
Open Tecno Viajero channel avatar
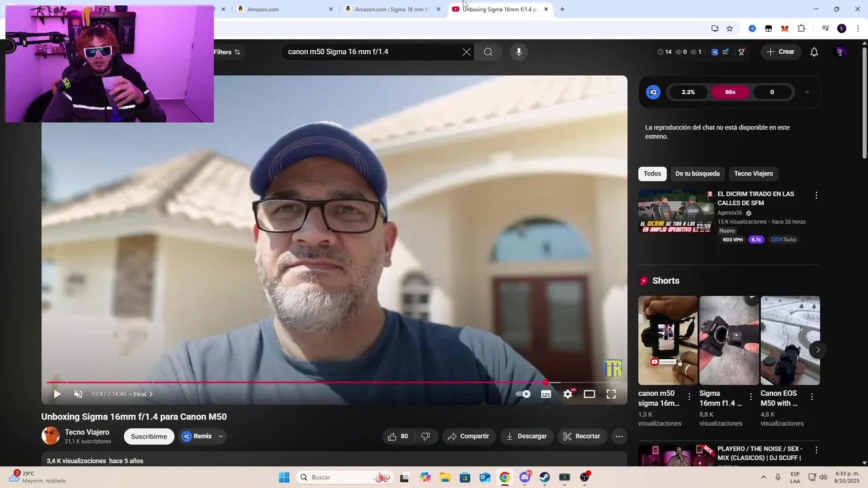51,436
